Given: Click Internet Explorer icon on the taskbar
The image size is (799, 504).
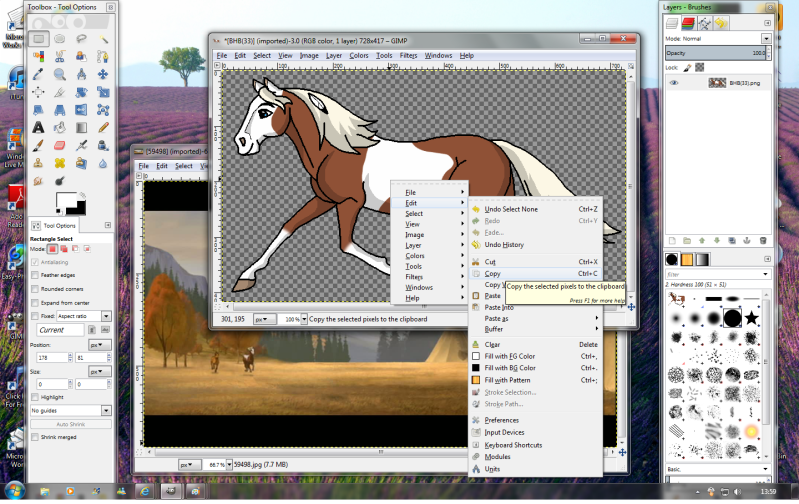Looking at the screenshot, I should point(145,491).
